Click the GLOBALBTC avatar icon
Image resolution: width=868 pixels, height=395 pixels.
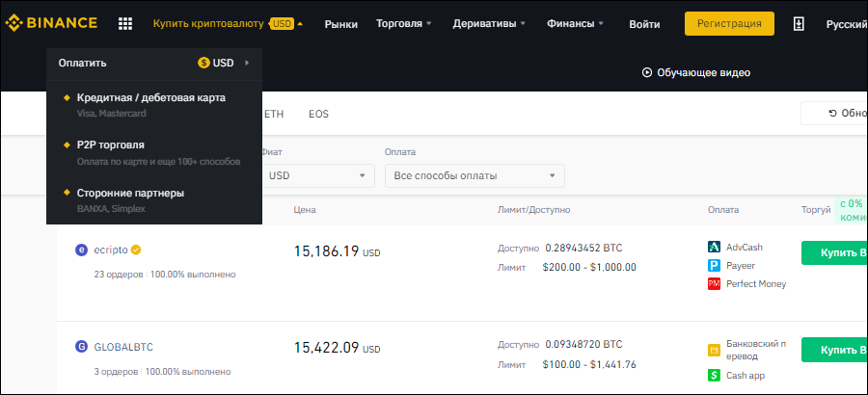(82, 347)
